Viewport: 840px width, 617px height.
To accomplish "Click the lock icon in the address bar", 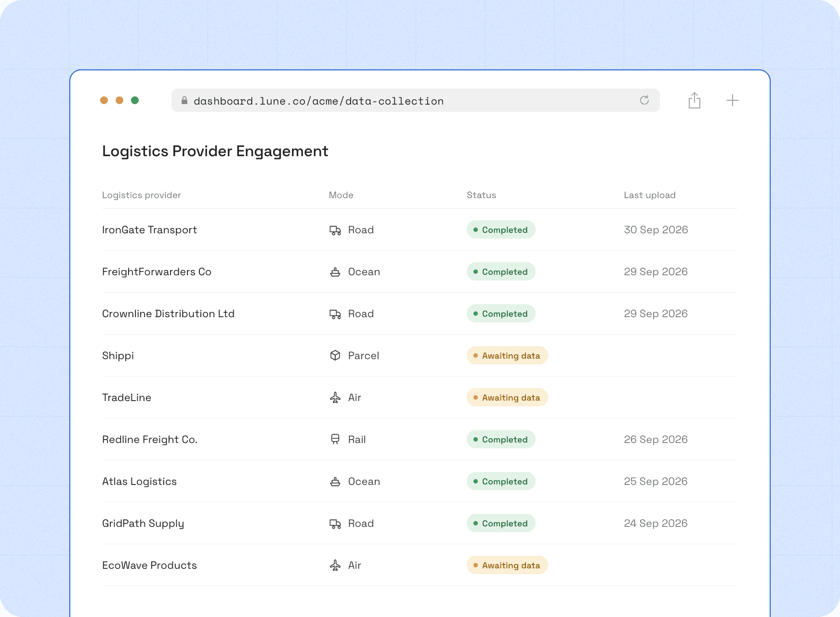I will 184,100.
